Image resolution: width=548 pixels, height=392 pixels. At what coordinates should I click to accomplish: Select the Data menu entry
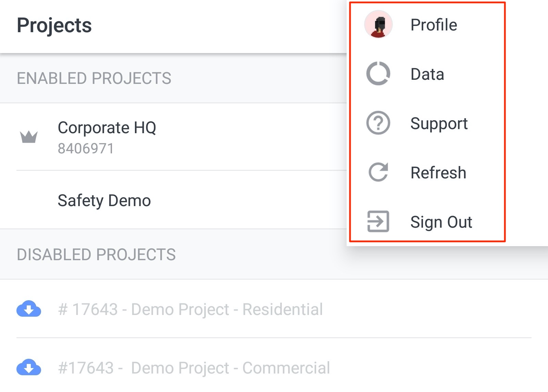click(x=427, y=74)
